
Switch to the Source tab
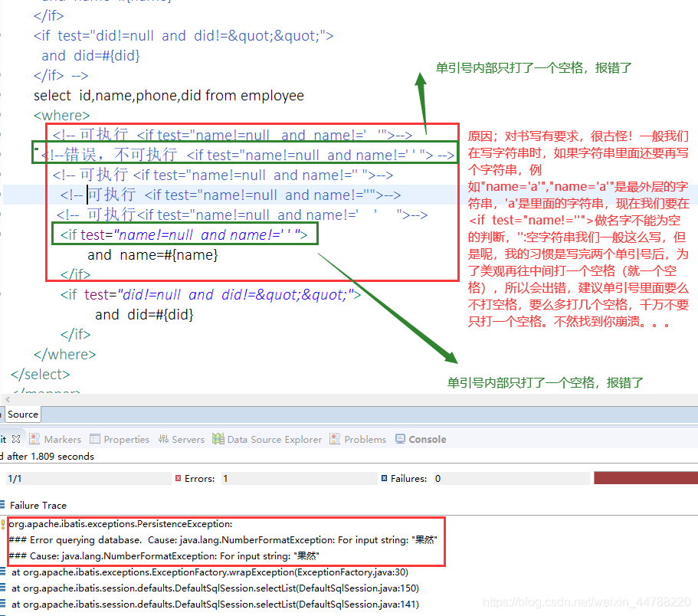(x=22, y=414)
